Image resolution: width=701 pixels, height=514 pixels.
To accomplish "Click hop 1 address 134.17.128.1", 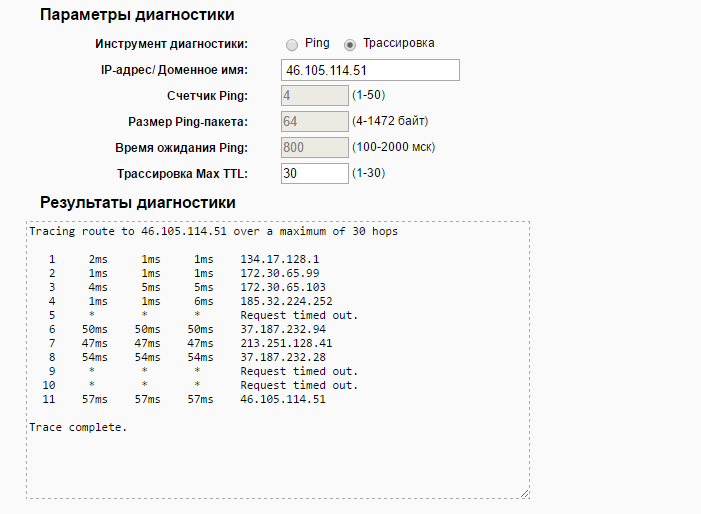I will point(280,259).
